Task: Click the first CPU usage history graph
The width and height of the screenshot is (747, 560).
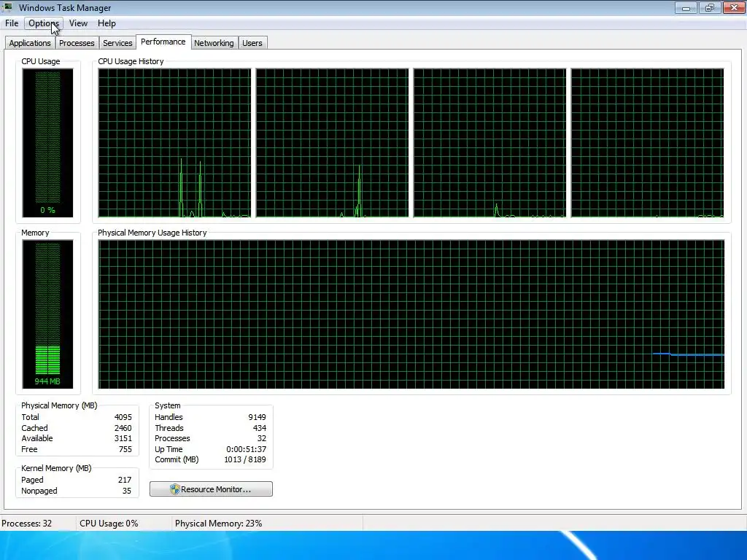Action: pos(174,143)
